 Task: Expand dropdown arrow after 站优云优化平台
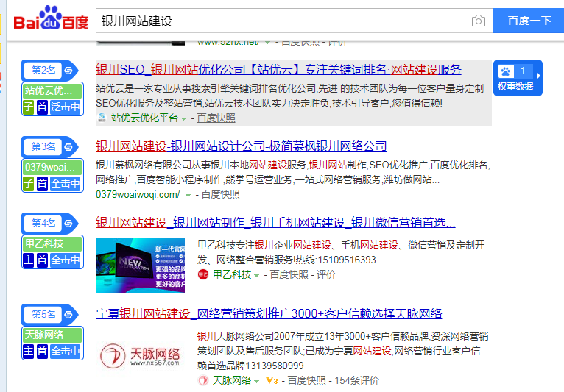click(184, 119)
